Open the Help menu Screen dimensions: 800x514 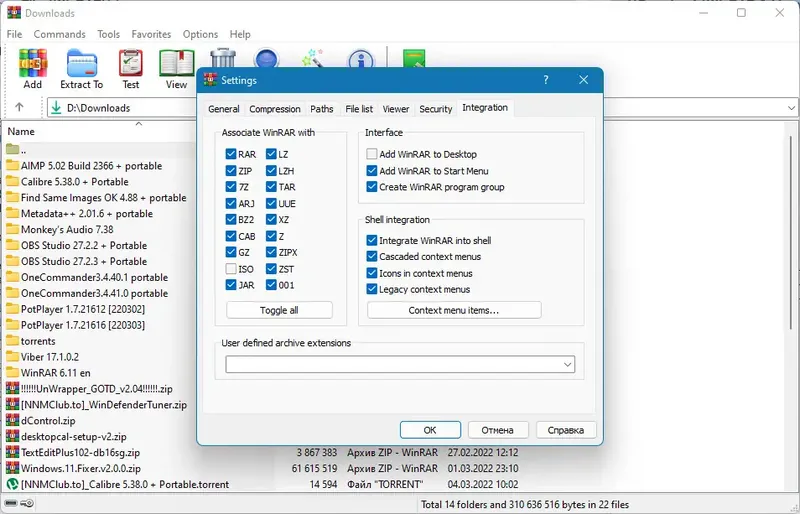pyautogui.click(x=240, y=34)
